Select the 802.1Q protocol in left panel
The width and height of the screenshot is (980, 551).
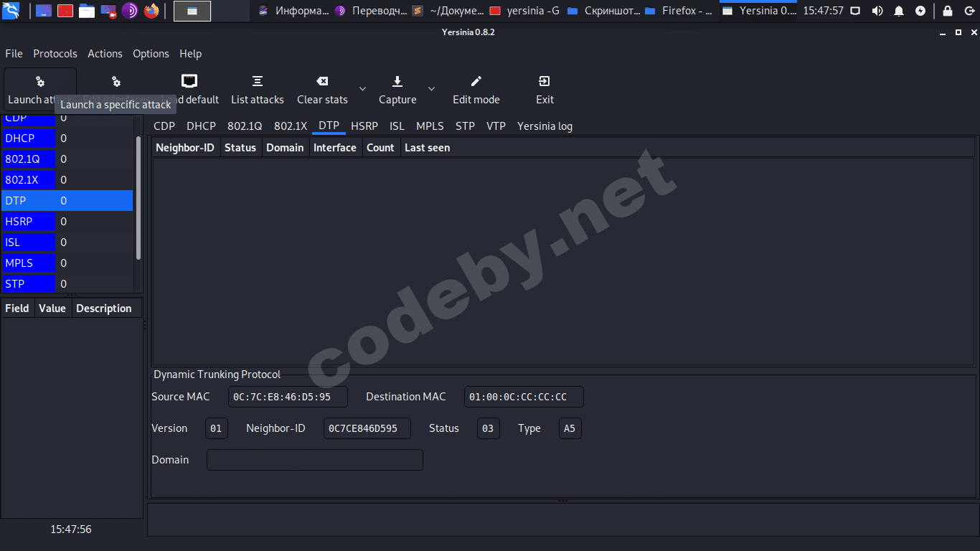[29, 159]
